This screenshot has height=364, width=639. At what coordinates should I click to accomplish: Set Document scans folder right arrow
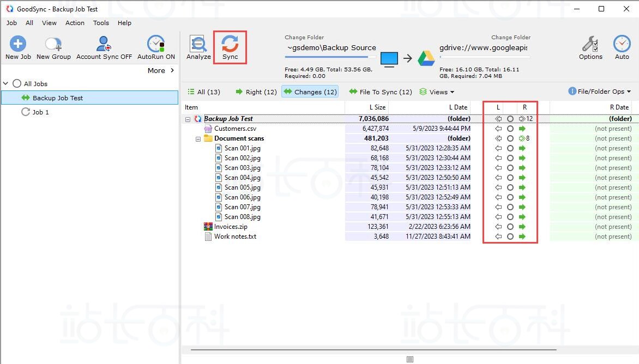[x=522, y=138]
